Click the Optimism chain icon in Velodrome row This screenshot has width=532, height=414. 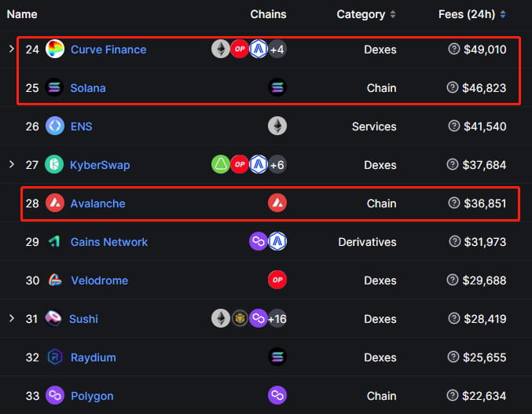click(x=277, y=280)
